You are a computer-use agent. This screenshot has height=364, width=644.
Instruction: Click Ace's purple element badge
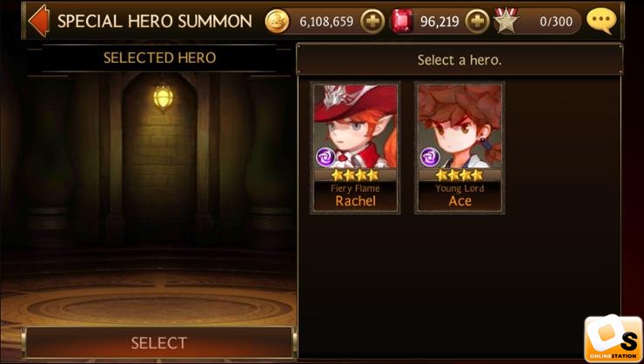click(430, 158)
